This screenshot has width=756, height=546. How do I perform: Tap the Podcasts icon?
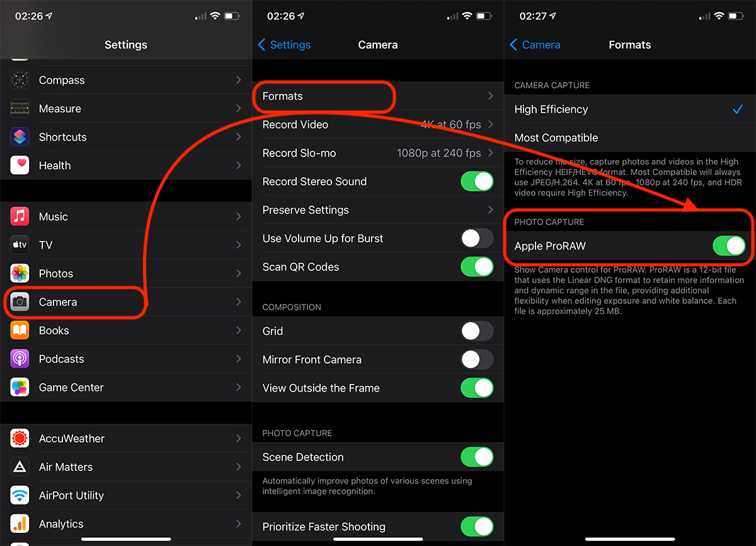[20, 359]
